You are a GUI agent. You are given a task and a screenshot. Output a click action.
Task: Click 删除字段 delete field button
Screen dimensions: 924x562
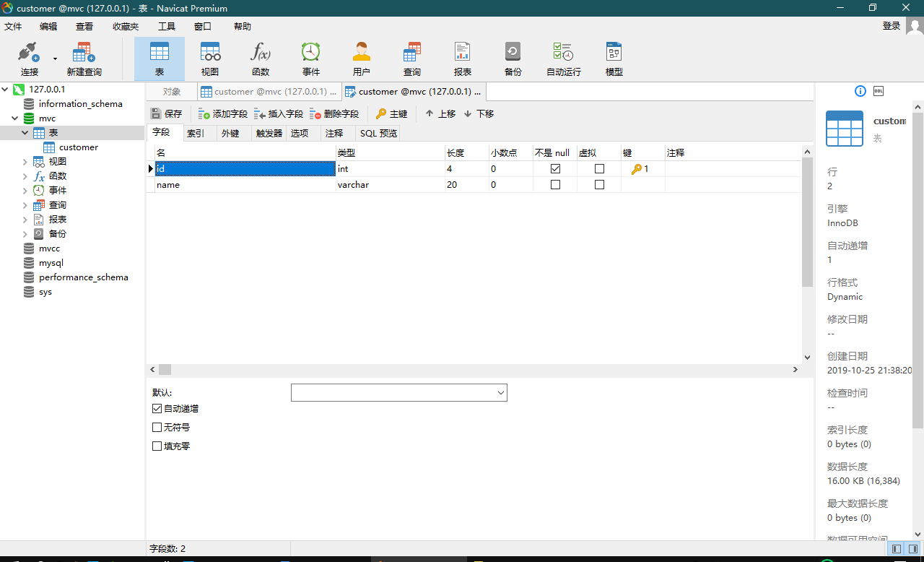point(334,113)
